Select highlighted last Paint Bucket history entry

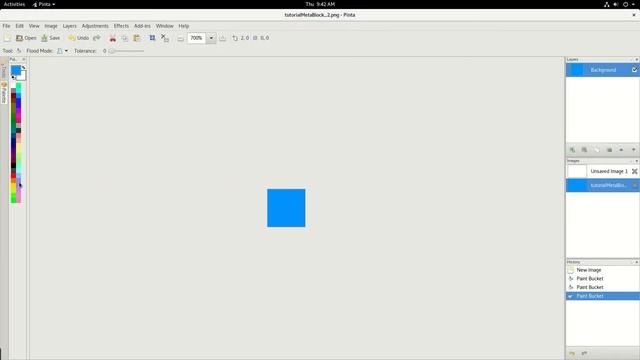602,296
